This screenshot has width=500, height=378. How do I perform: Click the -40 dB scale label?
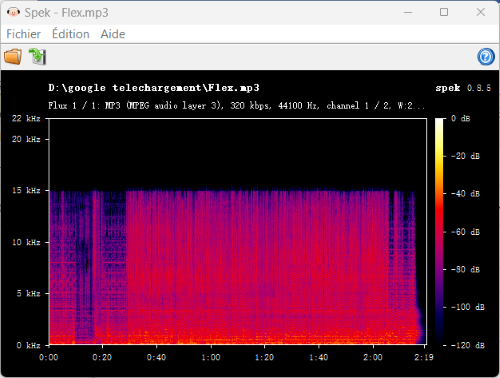(x=465, y=194)
